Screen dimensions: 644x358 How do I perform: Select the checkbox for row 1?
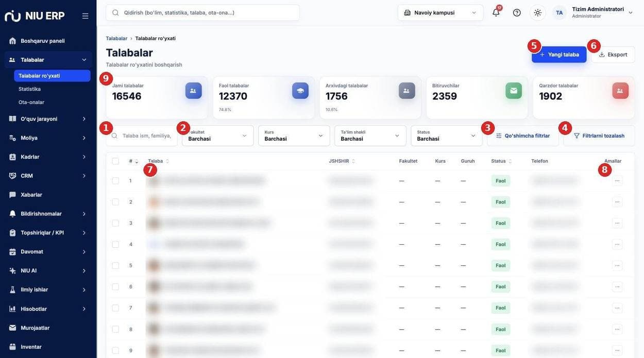click(115, 181)
